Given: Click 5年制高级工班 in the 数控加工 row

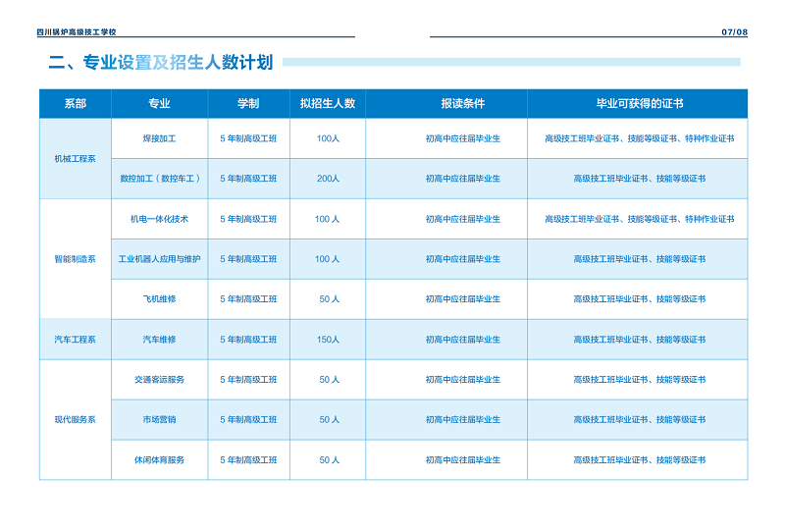Looking at the screenshot, I should [248, 179].
